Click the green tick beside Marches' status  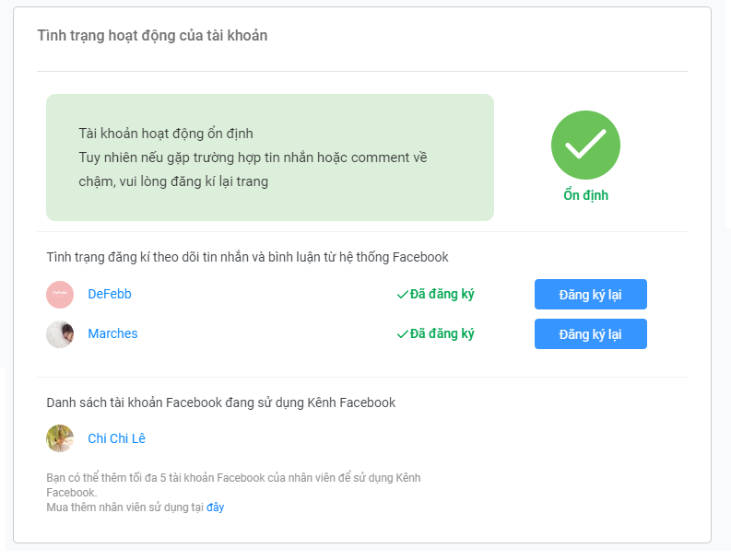point(402,334)
